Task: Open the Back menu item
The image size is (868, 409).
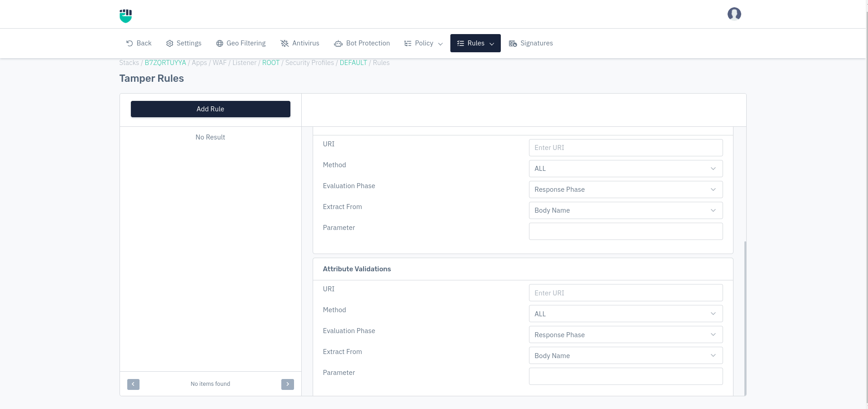Action: pos(139,43)
